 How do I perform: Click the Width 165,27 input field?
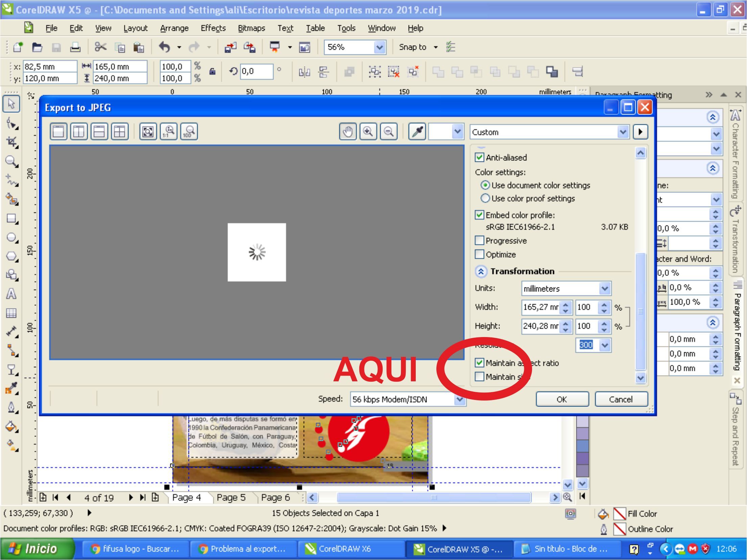click(x=540, y=307)
